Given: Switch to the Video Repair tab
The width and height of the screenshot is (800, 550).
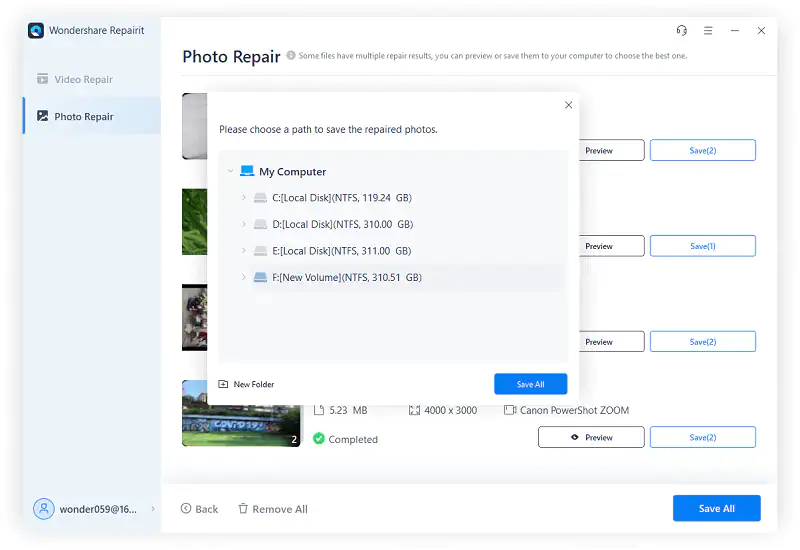Looking at the screenshot, I should 83,79.
